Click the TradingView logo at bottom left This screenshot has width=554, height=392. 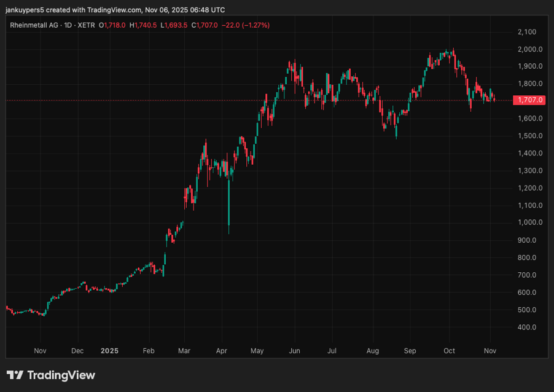tap(51, 375)
